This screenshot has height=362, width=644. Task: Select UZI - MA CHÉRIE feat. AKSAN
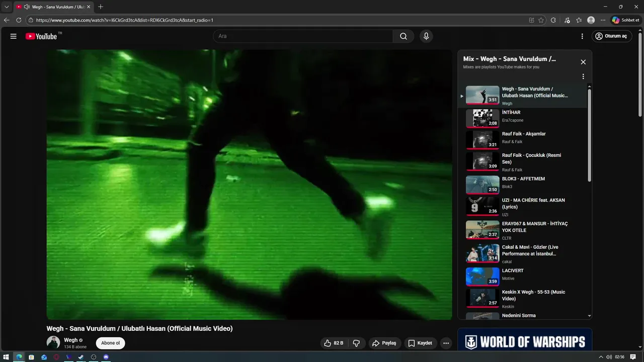(523, 207)
